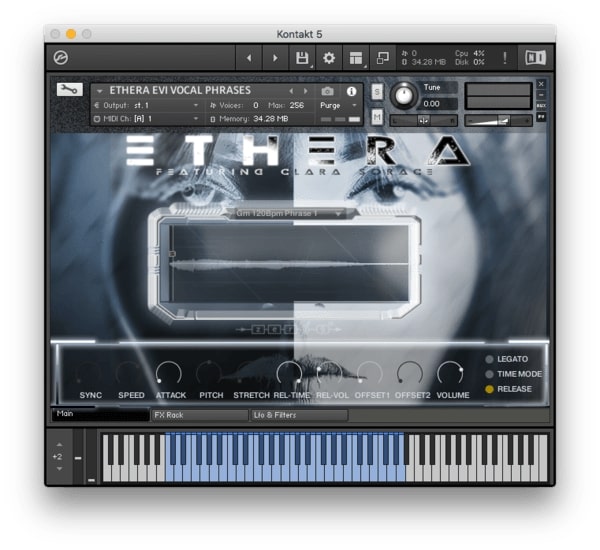Screen dimensions: 600x550
Task: Open the Output st. 1 dropdown
Action: (147, 105)
